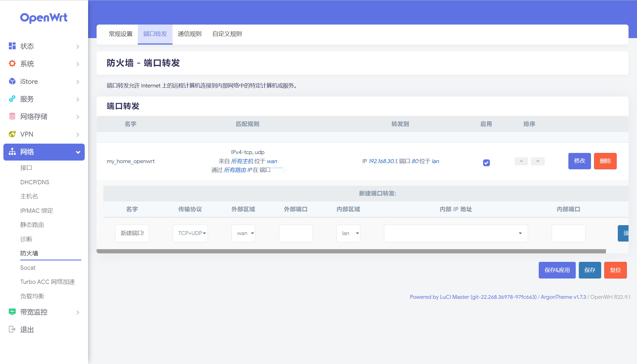
Task: Click the 192.168.30.1 IP link
Action: pyautogui.click(x=383, y=161)
